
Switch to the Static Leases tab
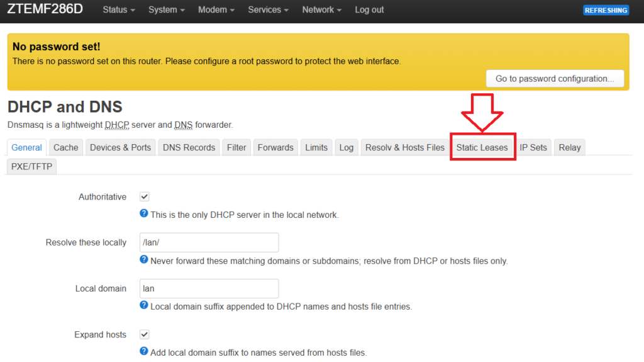[482, 147]
